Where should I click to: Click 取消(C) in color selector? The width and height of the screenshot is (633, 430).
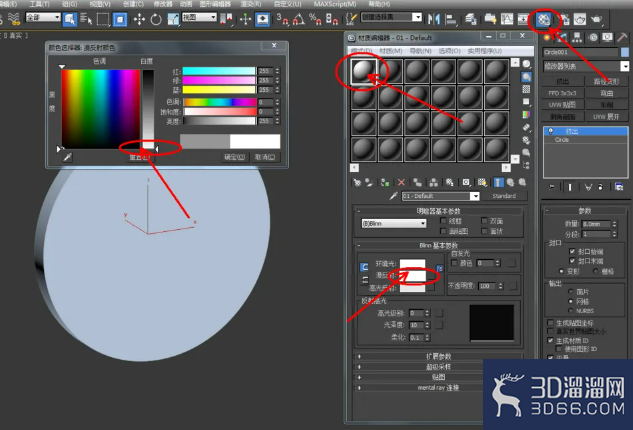coord(265,157)
